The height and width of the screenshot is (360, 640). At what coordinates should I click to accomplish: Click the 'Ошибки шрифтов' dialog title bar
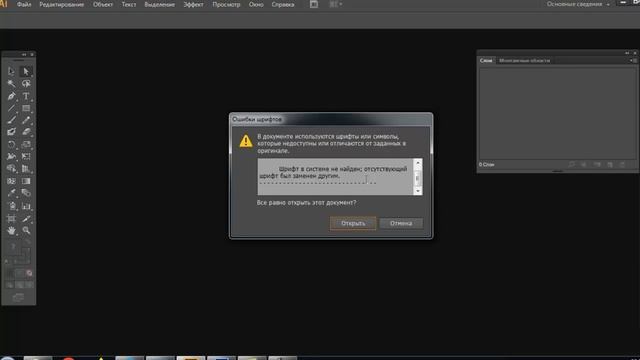(x=331, y=119)
